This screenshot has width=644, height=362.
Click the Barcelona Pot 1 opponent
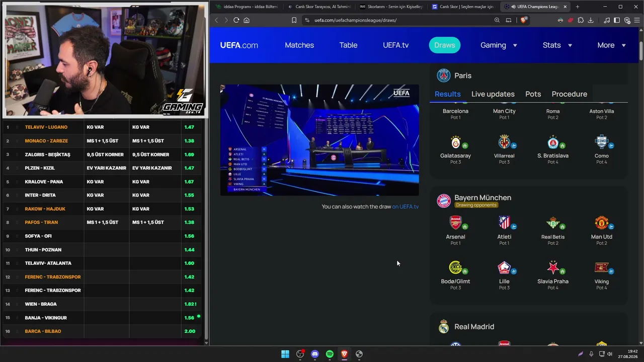pos(455,112)
